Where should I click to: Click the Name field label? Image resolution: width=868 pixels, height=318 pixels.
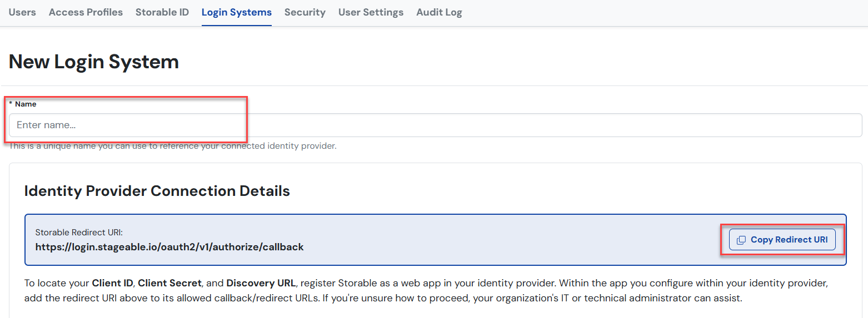(x=26, y=104)
